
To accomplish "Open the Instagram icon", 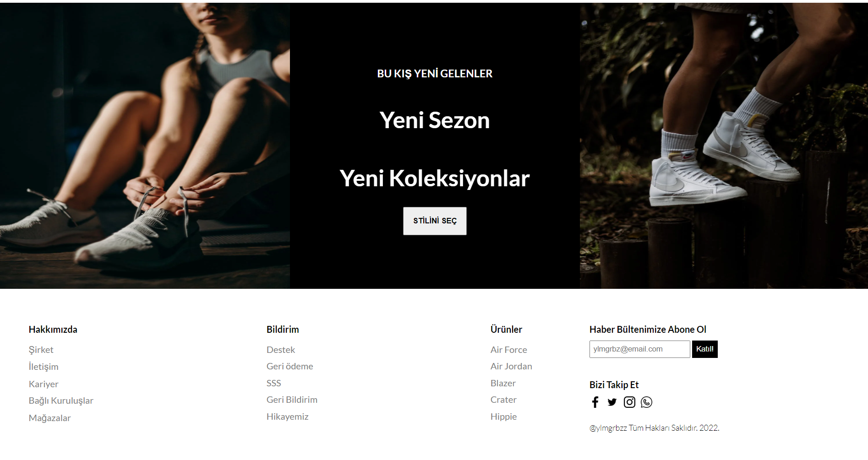I will coord(629,402).
